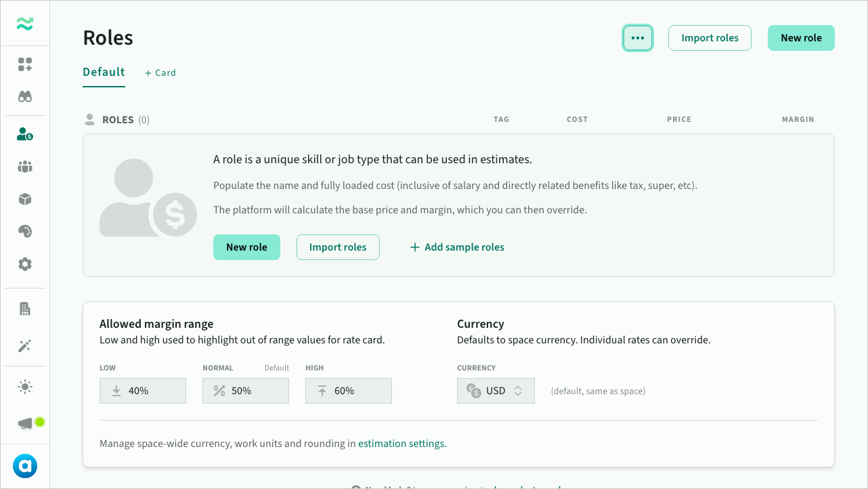The height and width of the screenshot is (489, 868).
Task: Click the top-right New role button
Action: coord(801,38)
